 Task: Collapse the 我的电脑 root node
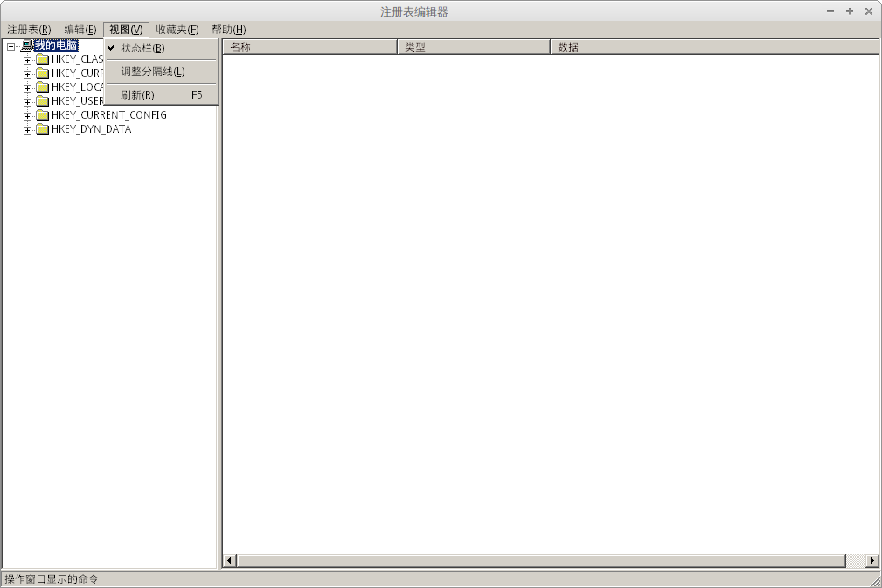10,46
